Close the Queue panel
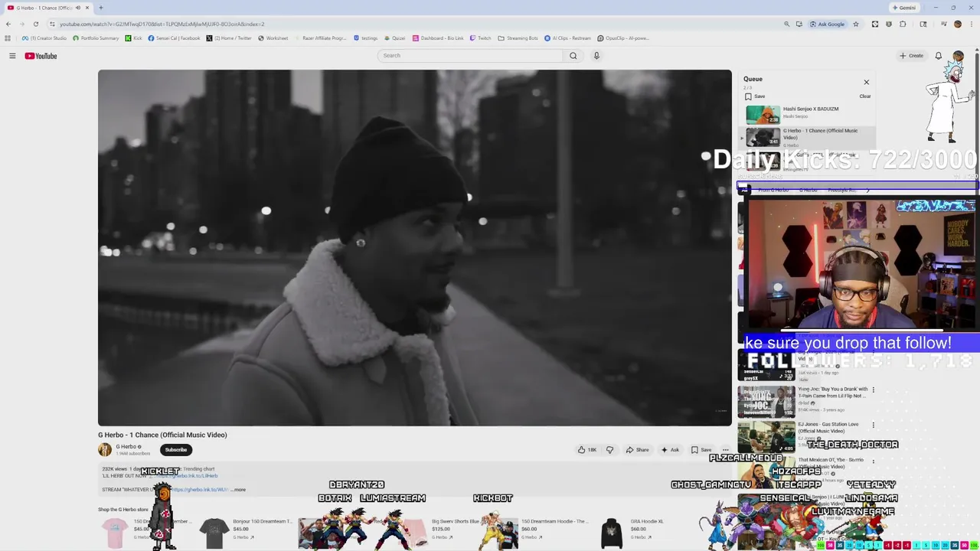980x551 pixels. pos(867,82)
